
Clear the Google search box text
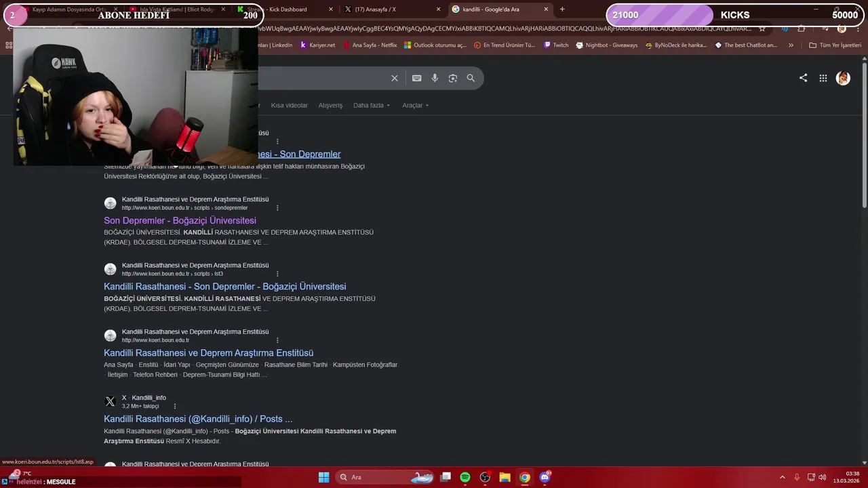[395, 78]
